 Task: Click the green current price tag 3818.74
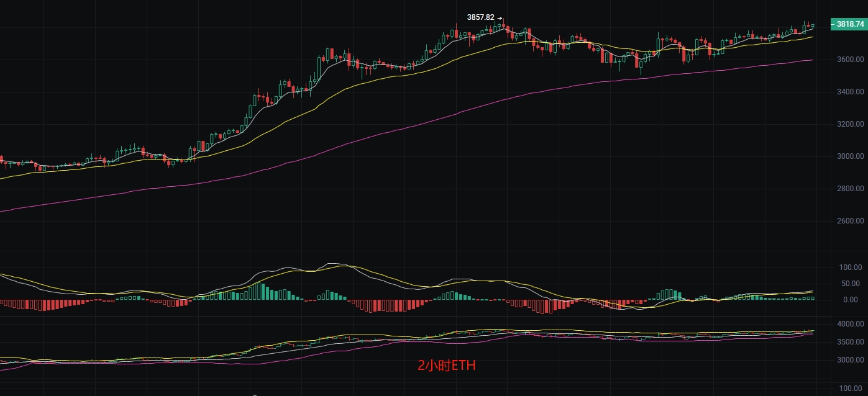[849, 24]
